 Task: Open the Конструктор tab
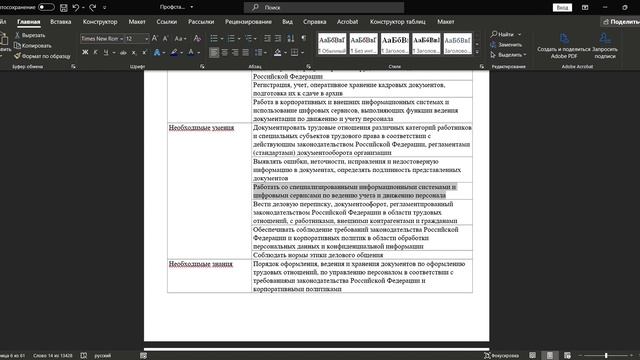click(100, 22)
